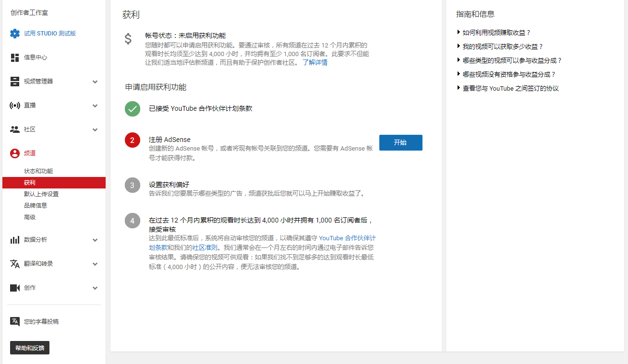Expand 哪些类型的视频可以参与收益分成？ topic
This screenshot has height=364, width=628.
pos(509,60)
